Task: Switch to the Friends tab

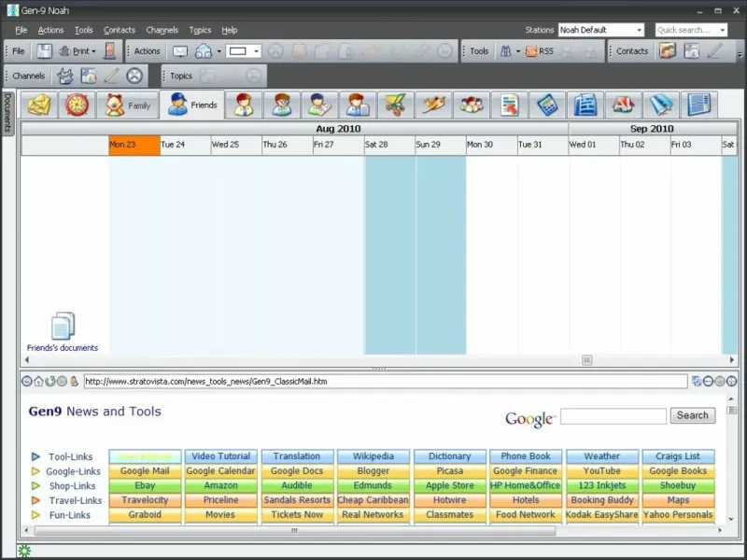Action: 192,105
